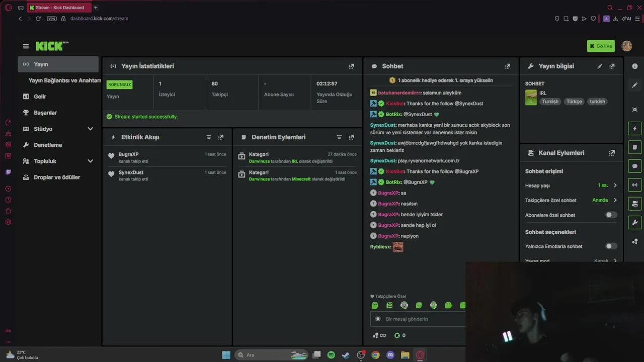
Task: Focus the Bir mesaj gönderin chat input
Action: pyautogui.click(x=419, y=319)
